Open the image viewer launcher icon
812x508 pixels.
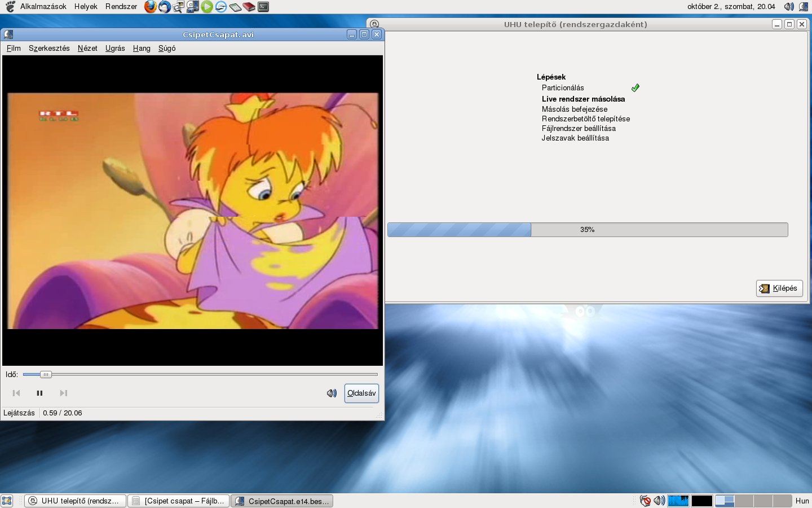(179, 7)
